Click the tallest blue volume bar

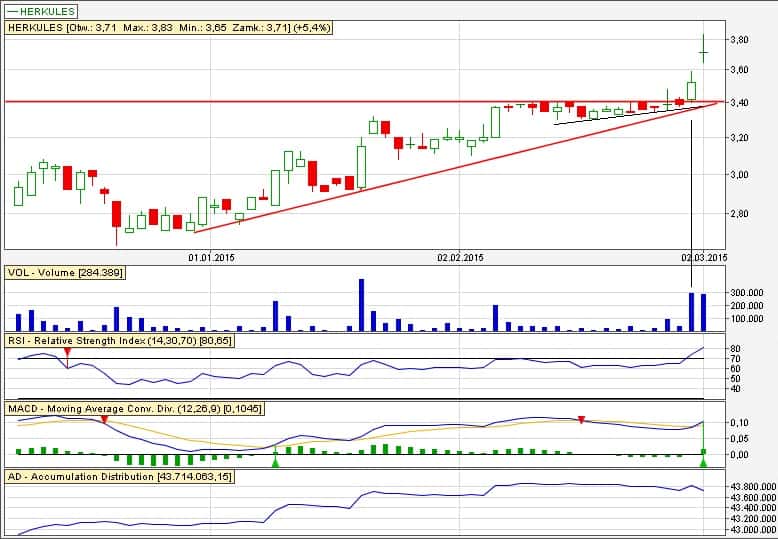(x=361, y=305)
